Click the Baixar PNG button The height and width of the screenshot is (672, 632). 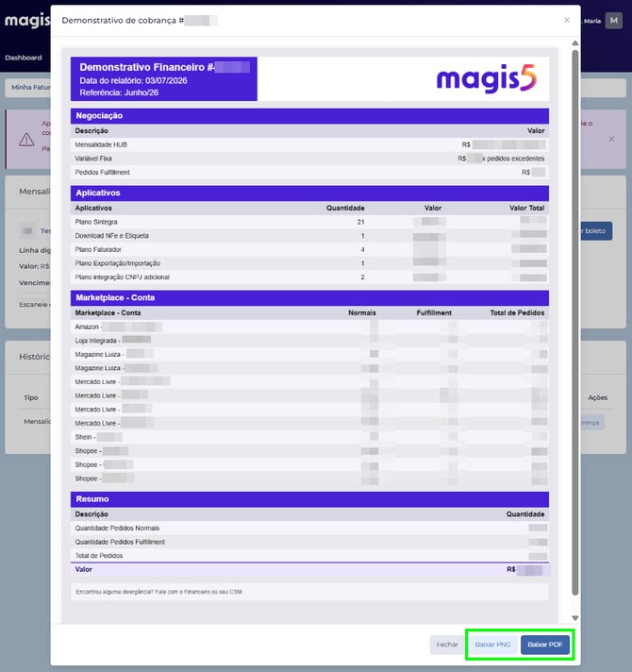(492, 645)
